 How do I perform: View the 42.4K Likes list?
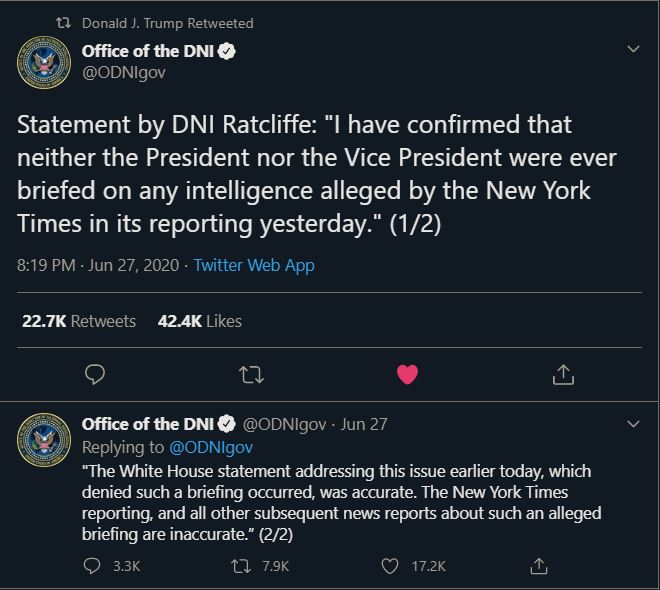(x=200, y=321)
